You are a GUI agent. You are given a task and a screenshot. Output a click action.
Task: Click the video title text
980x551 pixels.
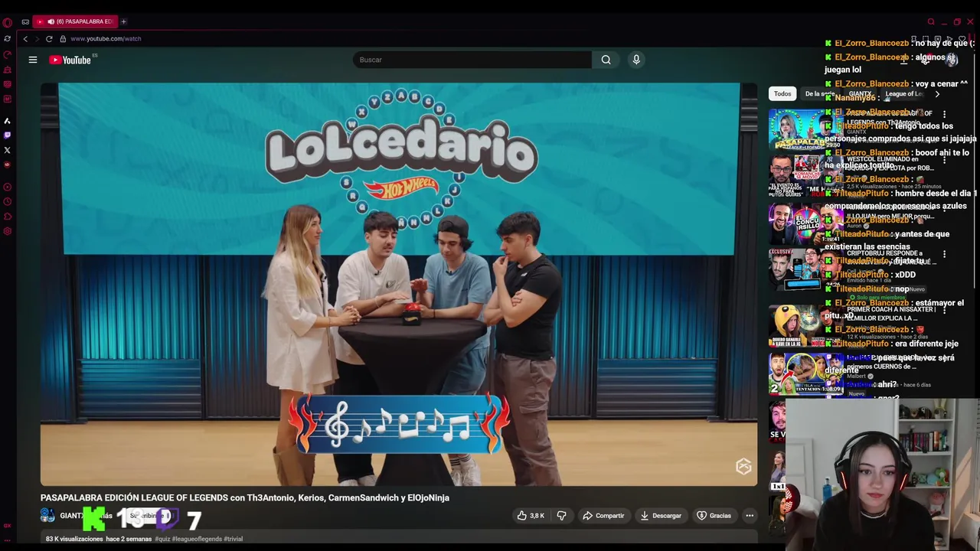245,497
